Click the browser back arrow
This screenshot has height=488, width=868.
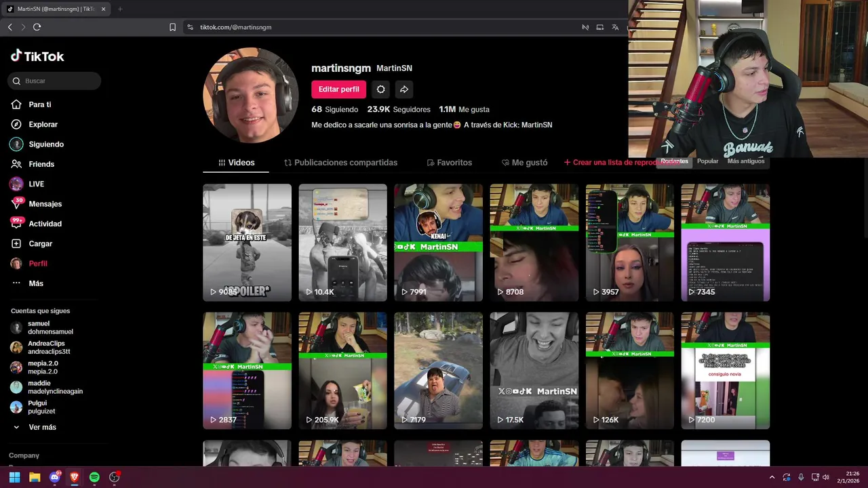10,27
